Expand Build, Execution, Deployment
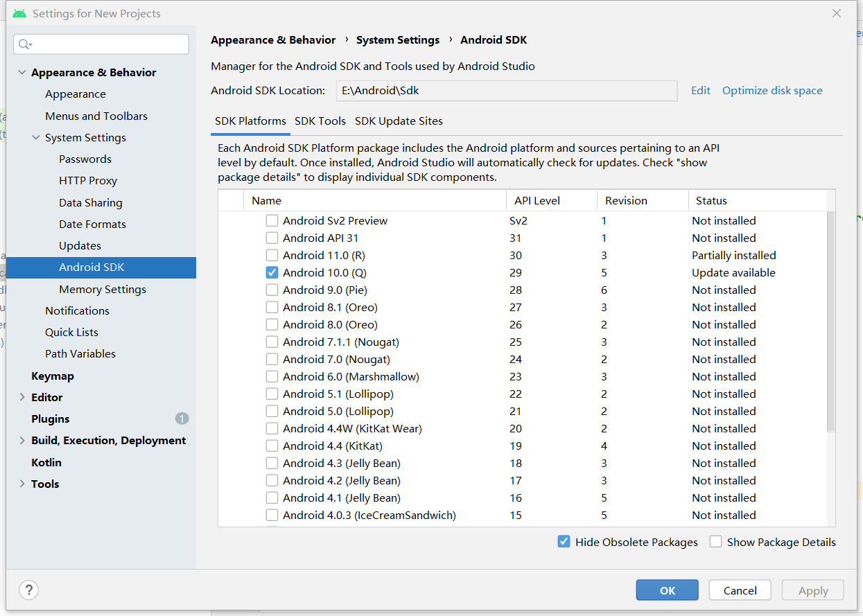The width and height of the screenshot is (863, 616). coord(21,440)
